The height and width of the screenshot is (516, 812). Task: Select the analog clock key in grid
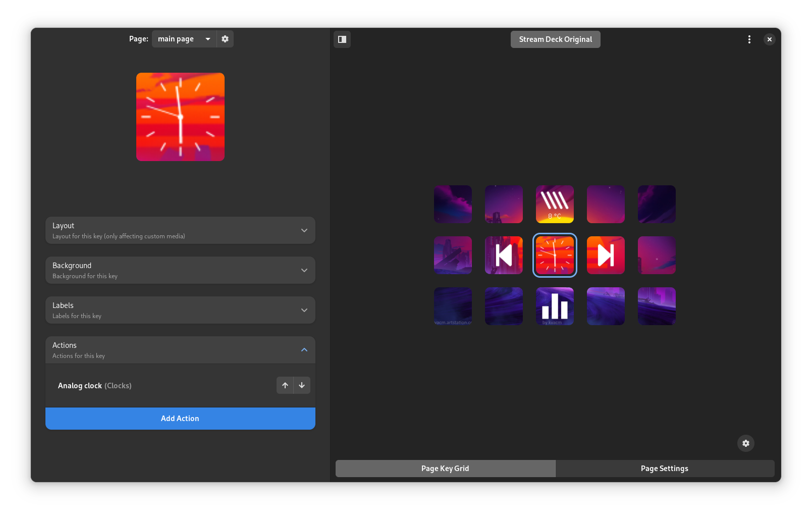(555, 255)
